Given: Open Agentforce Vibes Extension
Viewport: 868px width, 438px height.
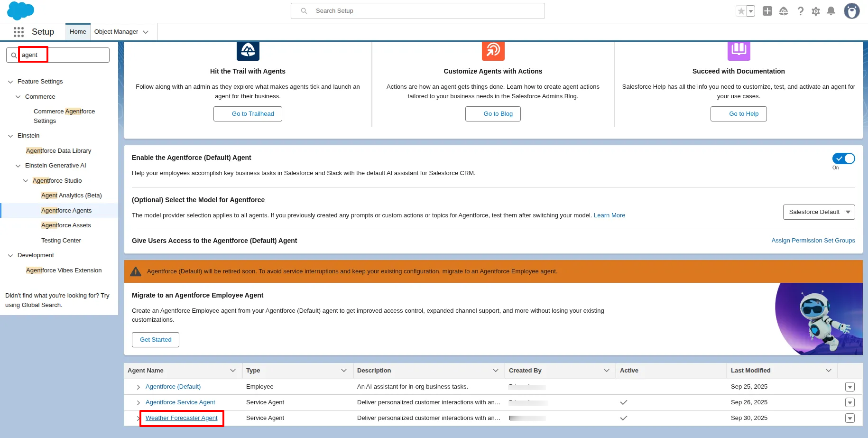Looking at the screenshot, I should [x=64, y=270].
